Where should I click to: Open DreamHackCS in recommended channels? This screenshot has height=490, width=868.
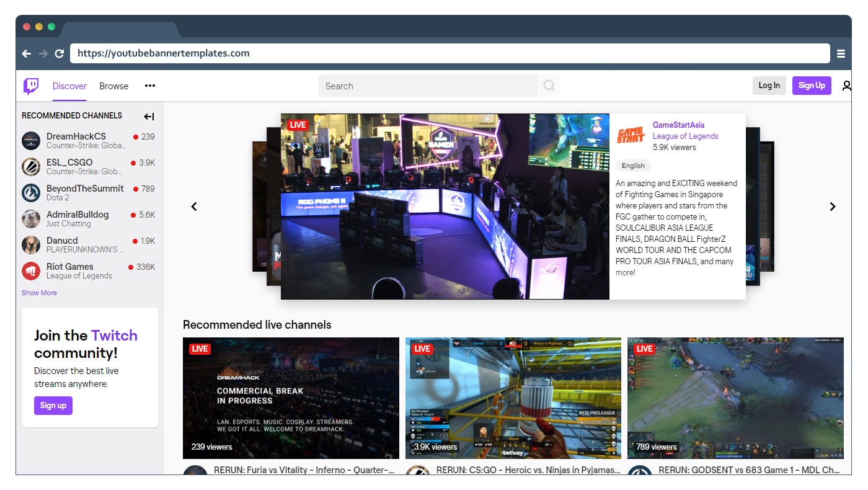[89, 141]
